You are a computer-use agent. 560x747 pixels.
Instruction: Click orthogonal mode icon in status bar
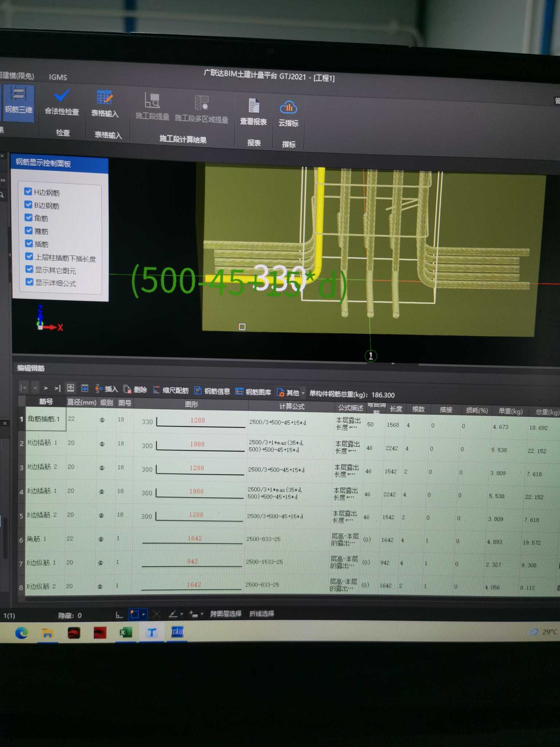tap(119, 615)
